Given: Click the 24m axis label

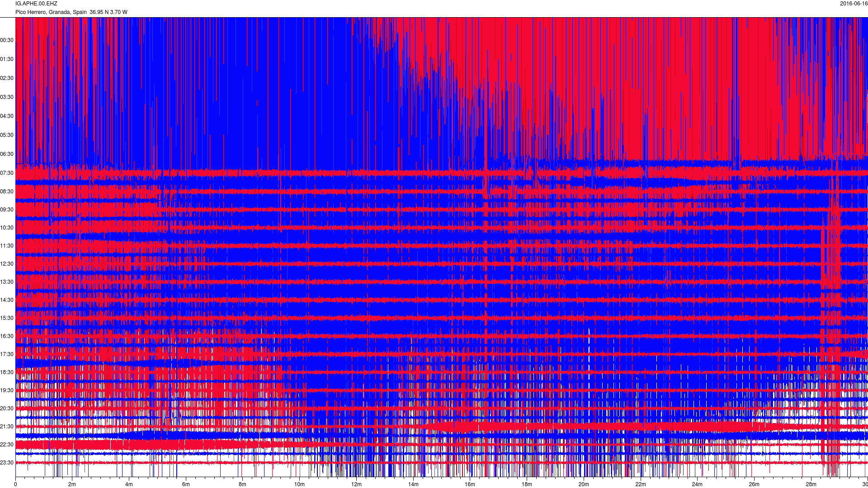Looking at the screenshot, I should coord(697,484).
